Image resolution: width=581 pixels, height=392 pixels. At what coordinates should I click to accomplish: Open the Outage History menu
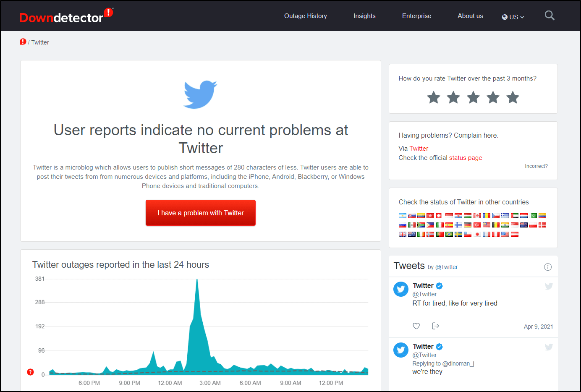point(306,16)
